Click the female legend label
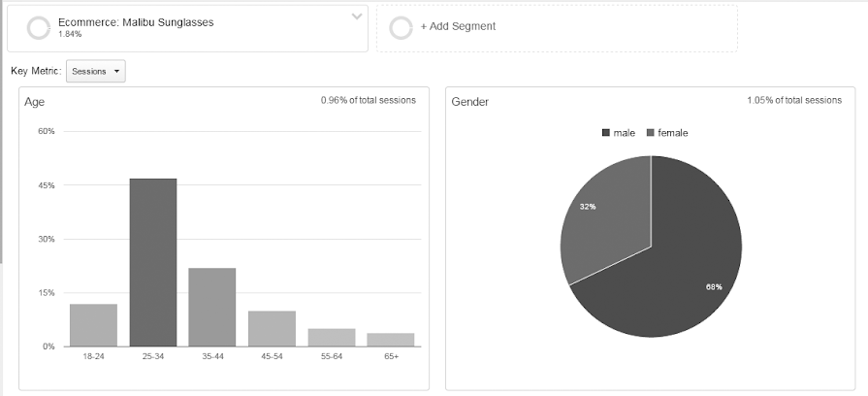Viewport: 868px width, 396px height. [x=672, y=133]
